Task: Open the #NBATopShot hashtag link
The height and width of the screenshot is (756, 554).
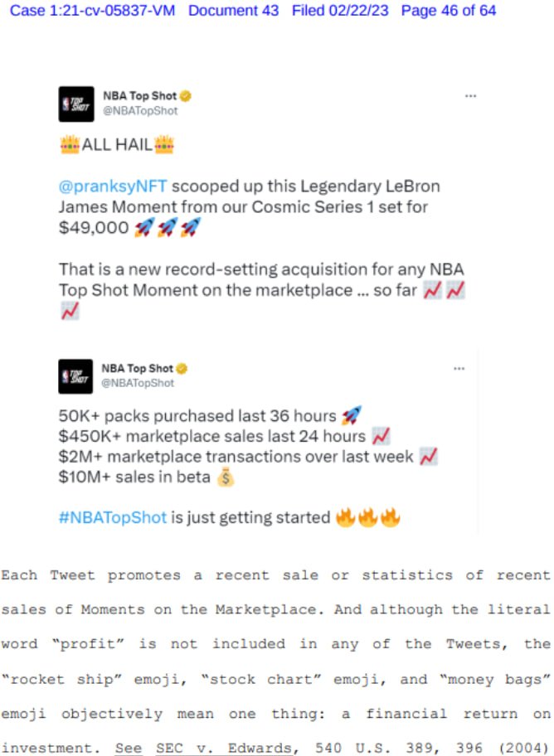Action: (x=113, y=518)
